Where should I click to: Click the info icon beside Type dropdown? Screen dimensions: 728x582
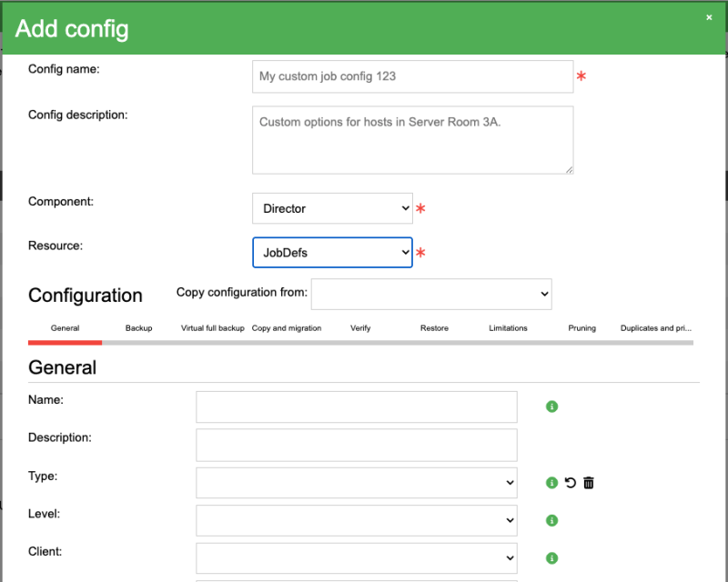[x=551, y=483]
